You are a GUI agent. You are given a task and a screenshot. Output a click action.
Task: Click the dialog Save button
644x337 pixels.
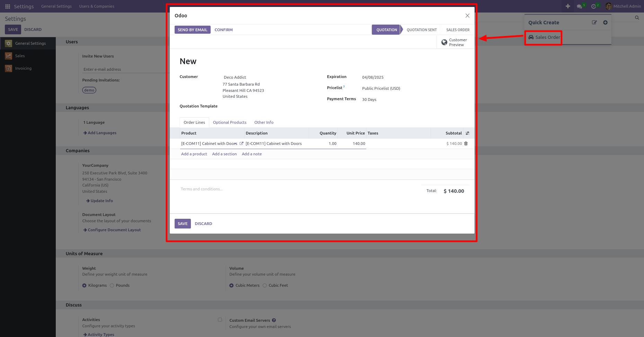(183, 224)
